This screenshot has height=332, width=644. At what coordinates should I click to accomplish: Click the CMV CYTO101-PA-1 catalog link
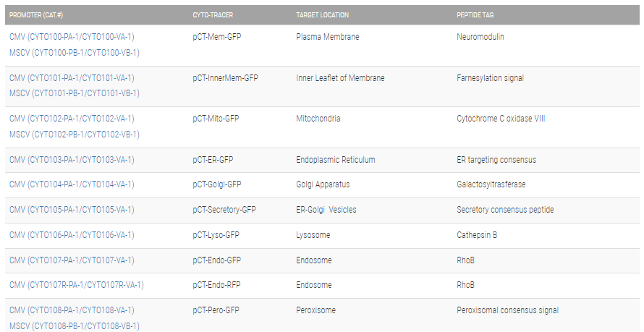72,78
